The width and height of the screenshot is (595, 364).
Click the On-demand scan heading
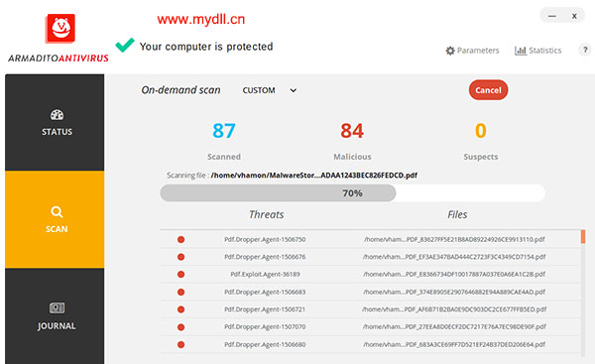[180, 90]
